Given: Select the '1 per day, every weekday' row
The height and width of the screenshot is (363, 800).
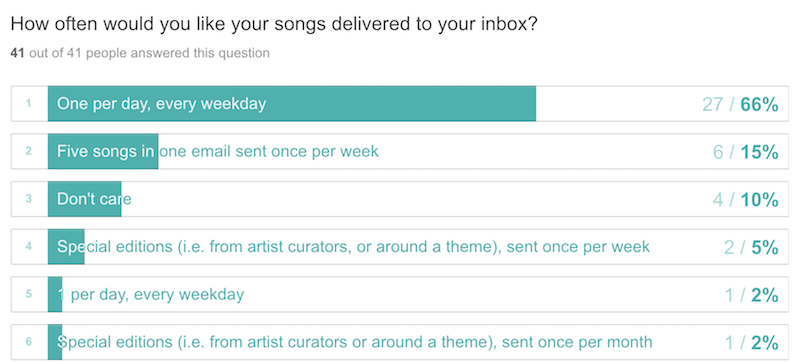Looking at the screenshot, I should 399,294.
